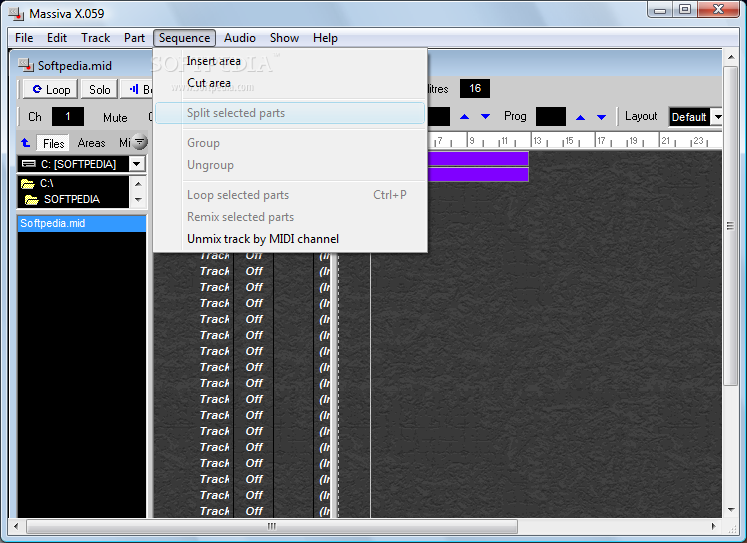Click bar 17 on the timeline ruler
Viewport: 747px width, 543px height.
[601, 141]
